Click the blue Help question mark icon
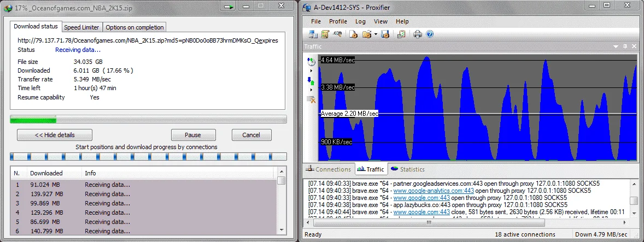The image size is (644, 242). (430, 34)
